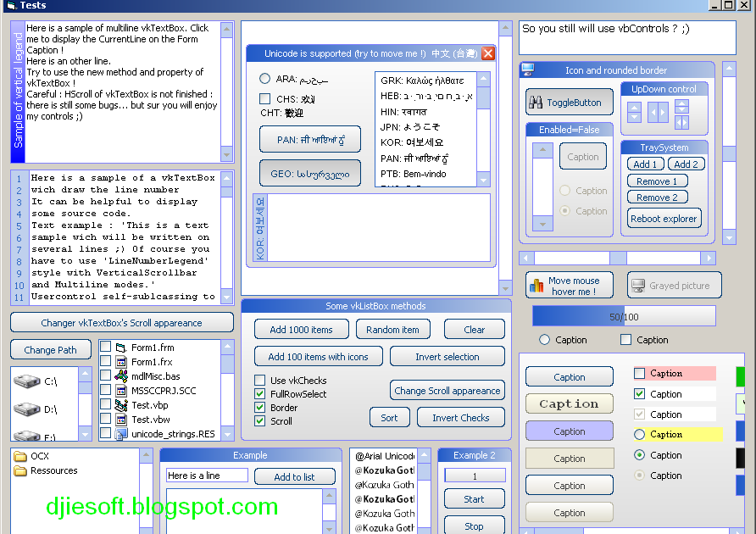Viewport: 756px width, 534px height.
Task: Click the GEO Georgian button
Action: point(310,173)
